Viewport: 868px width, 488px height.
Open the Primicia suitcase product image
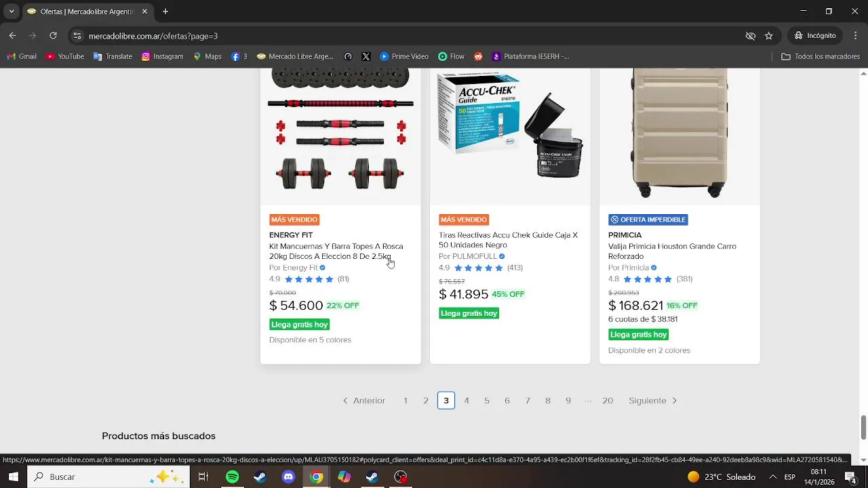[x=679, y=136]
